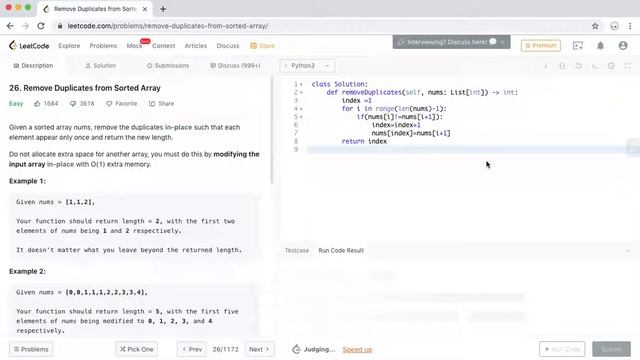This screenshot has width=640, height=360.
Task: Open Mock in the navigation bar
Action: (x=134, y=46)
